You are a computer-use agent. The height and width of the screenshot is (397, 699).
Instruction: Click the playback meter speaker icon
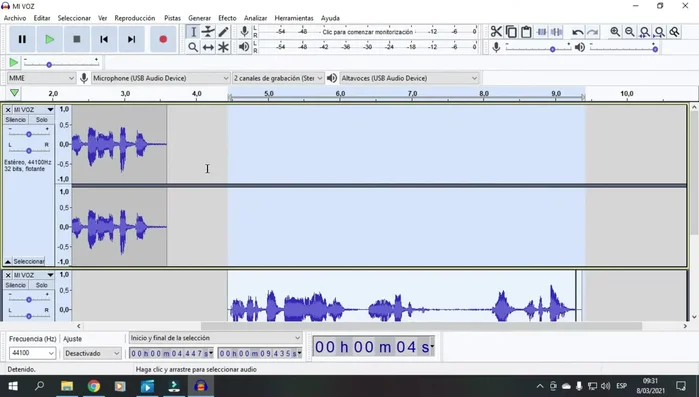pos(244,47)
